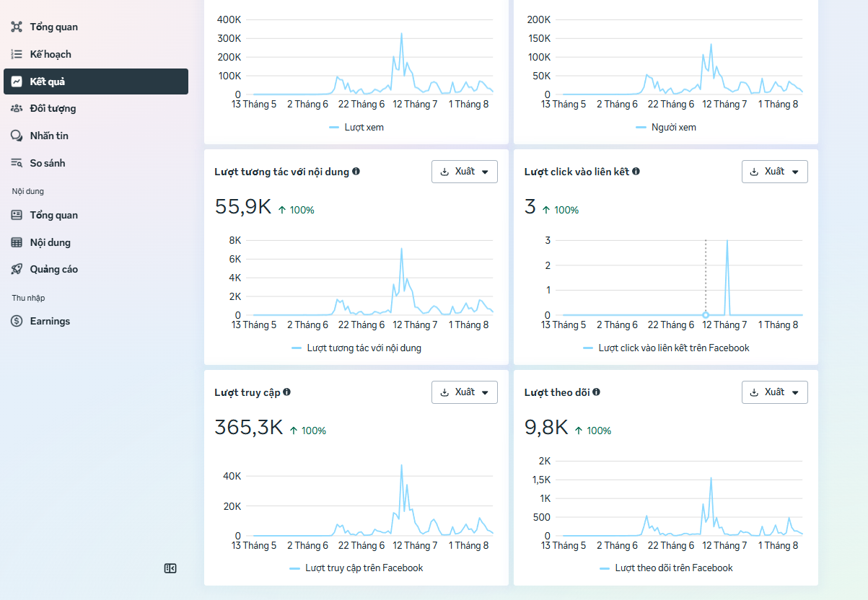Click the So sánh compare icon
868x600 pixels.
(x=17, y=163)
